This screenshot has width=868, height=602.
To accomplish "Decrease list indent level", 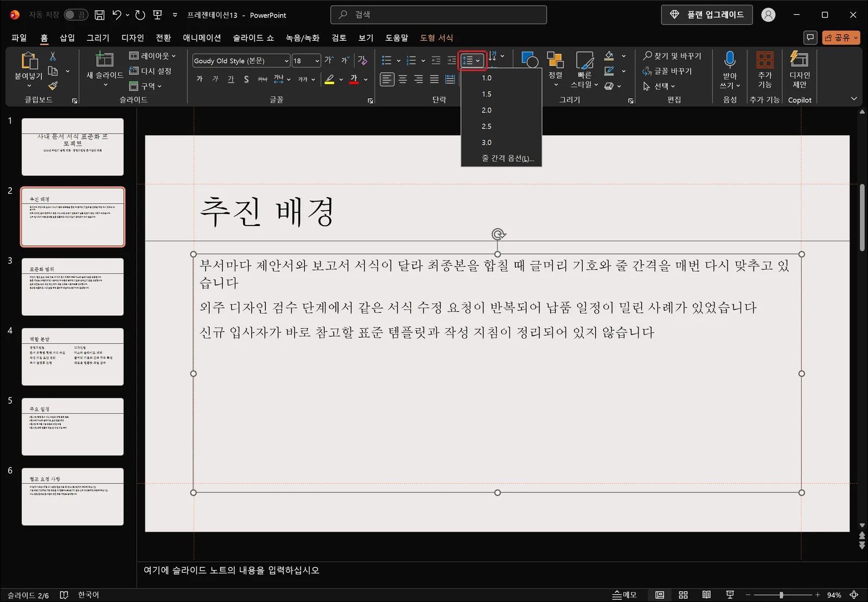I will click(436, 60).
